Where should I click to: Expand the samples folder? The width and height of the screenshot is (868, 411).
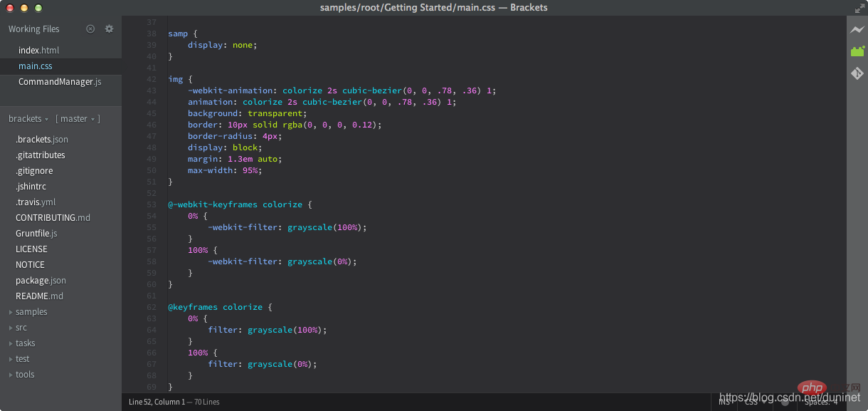31,312
